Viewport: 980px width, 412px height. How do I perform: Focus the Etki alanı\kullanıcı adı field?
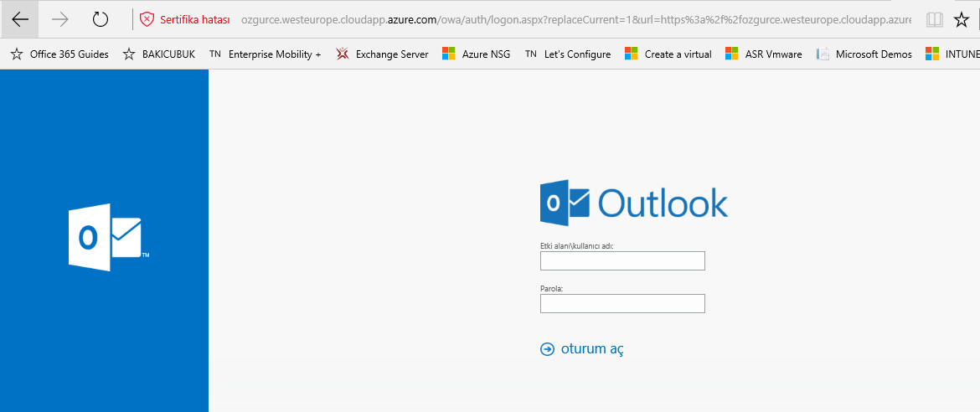click(622, 260)
